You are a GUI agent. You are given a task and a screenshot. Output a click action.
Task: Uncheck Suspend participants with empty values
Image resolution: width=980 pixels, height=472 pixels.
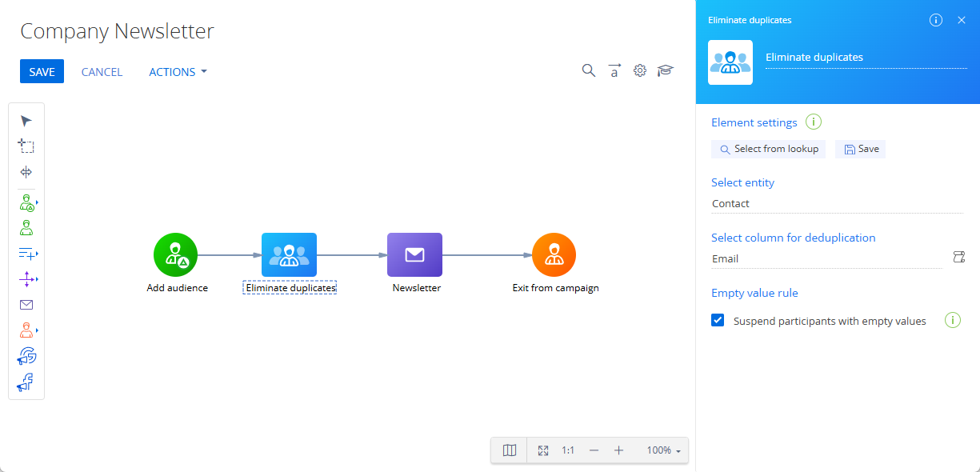click(718, 321)
